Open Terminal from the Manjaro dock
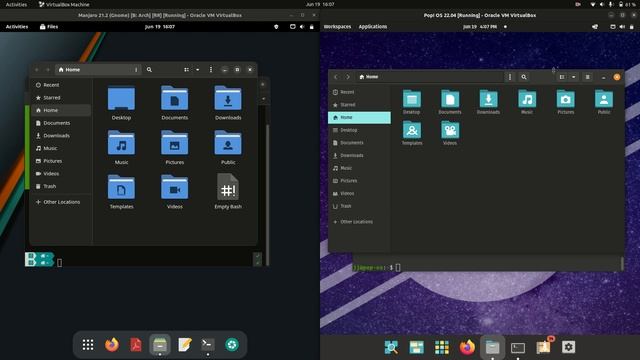 coord(208,344)
